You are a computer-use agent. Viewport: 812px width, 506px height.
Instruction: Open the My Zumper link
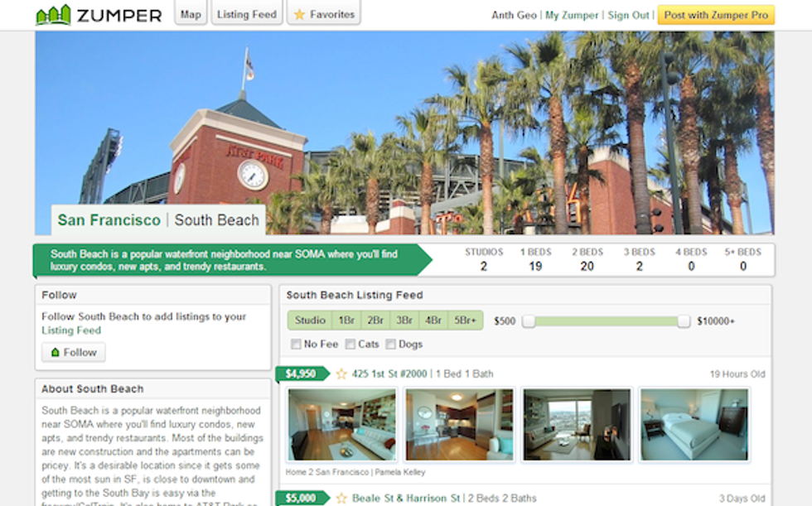pos(572,15)
